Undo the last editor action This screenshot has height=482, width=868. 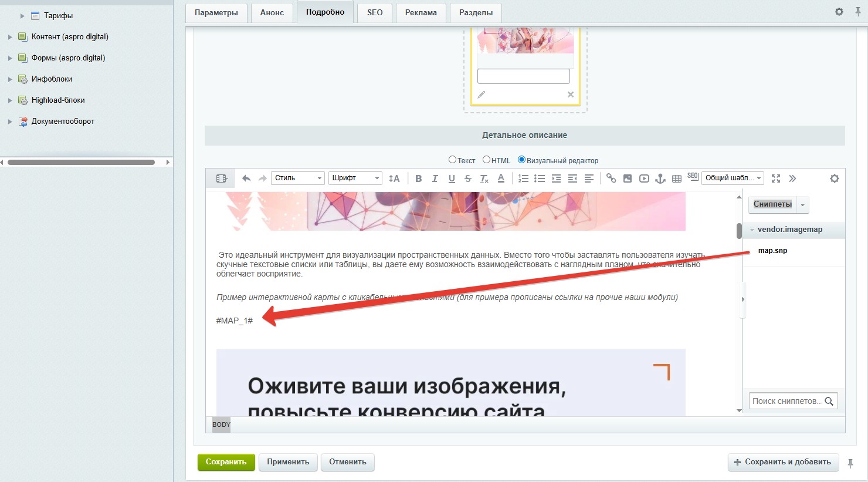246,178
